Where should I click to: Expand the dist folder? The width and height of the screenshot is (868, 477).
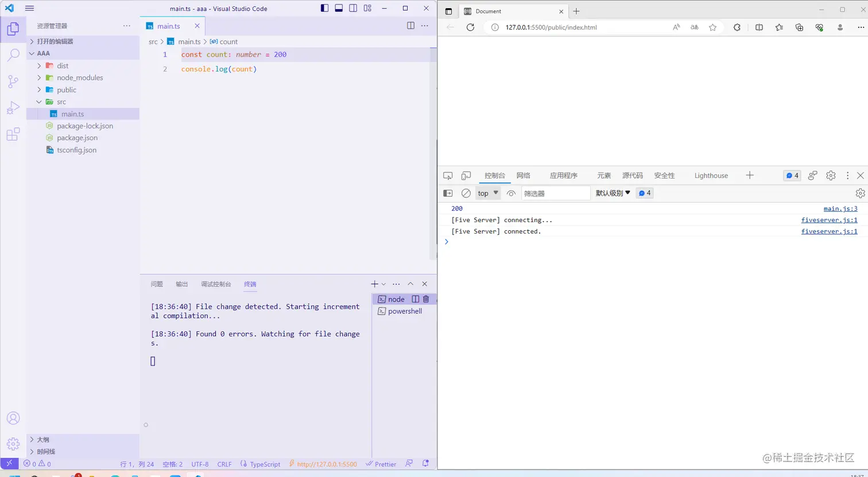click(39, 65)
